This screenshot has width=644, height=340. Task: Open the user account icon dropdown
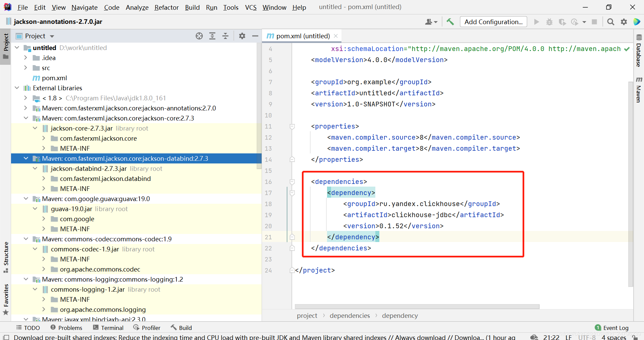[431, 22]
